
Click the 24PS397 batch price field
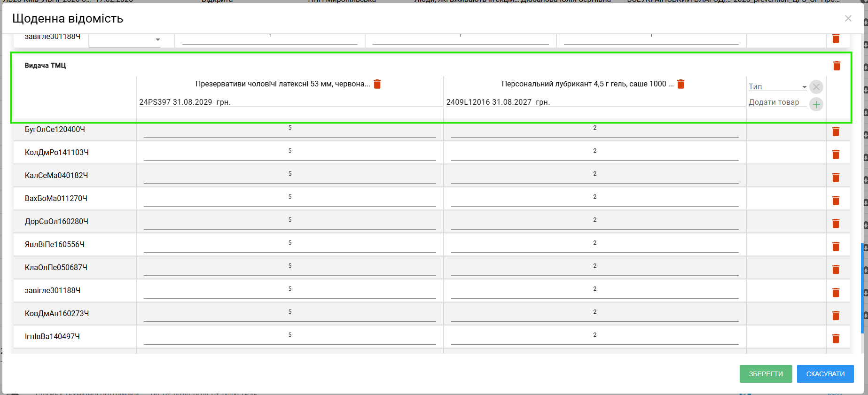[289, 102]
